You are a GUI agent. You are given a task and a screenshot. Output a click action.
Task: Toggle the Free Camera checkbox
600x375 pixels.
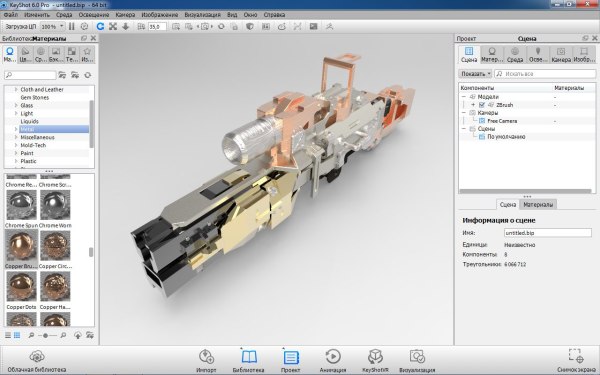click(x=482, y=121)
